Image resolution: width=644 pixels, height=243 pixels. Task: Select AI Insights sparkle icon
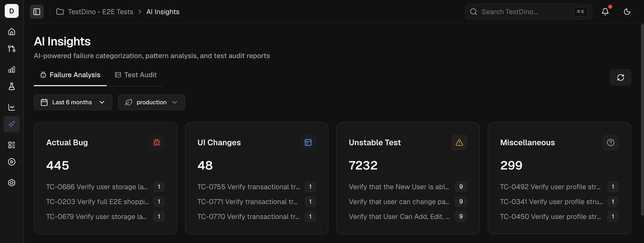coord(12,124)
